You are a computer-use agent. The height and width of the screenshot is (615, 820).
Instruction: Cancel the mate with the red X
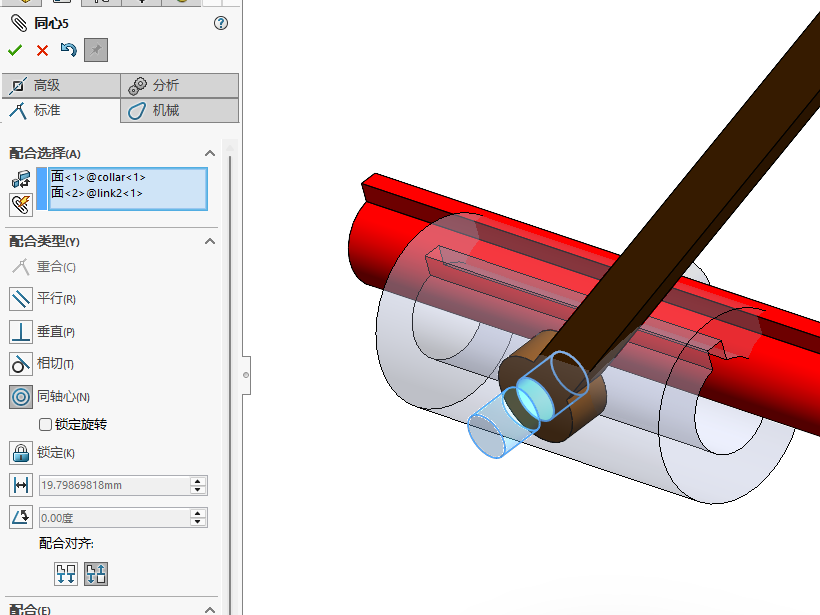[42, 50]
